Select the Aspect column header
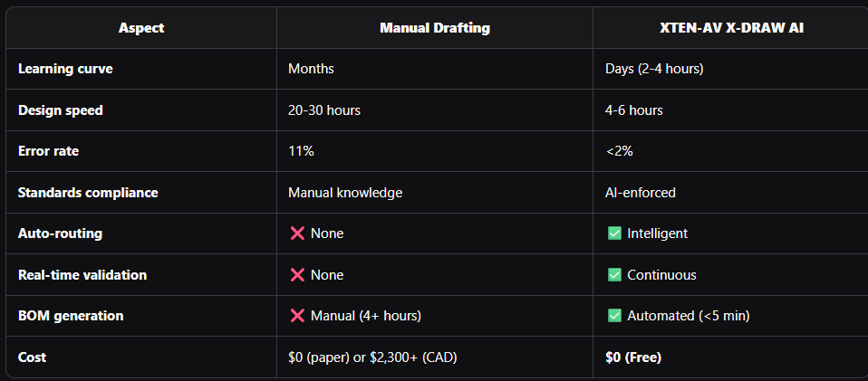This screenshot has height=381, width=868. pos(141,28)
